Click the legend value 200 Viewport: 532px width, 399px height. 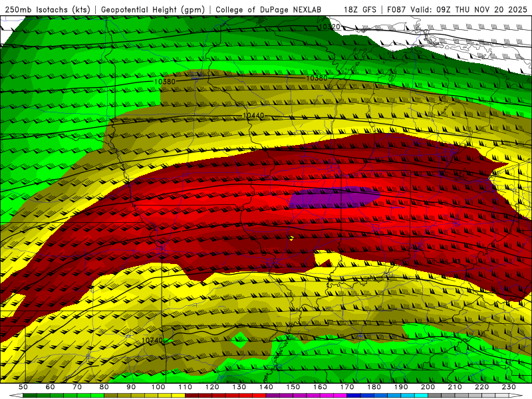428,387
